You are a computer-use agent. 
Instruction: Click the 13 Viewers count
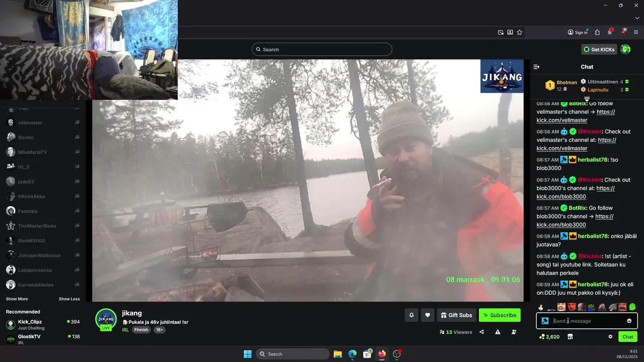(x=455, y=332)
